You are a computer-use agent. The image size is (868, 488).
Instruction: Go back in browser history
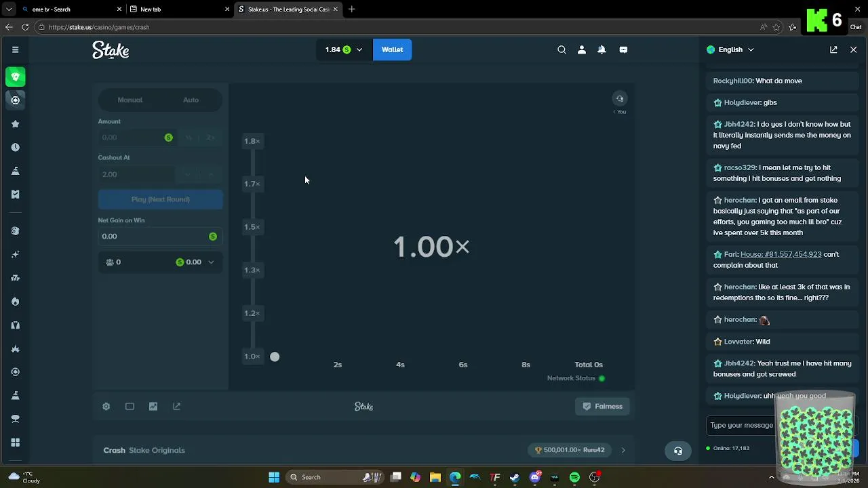9,27
